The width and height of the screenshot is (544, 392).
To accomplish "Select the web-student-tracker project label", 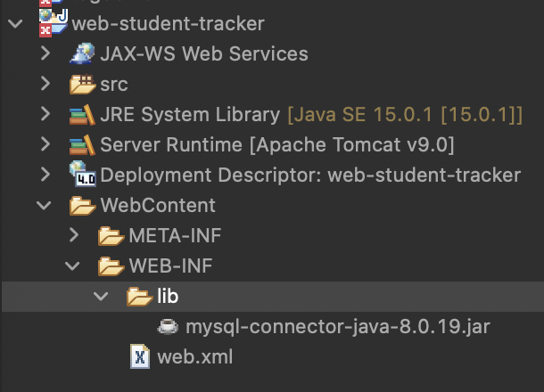I will click(x=169, y=23).
